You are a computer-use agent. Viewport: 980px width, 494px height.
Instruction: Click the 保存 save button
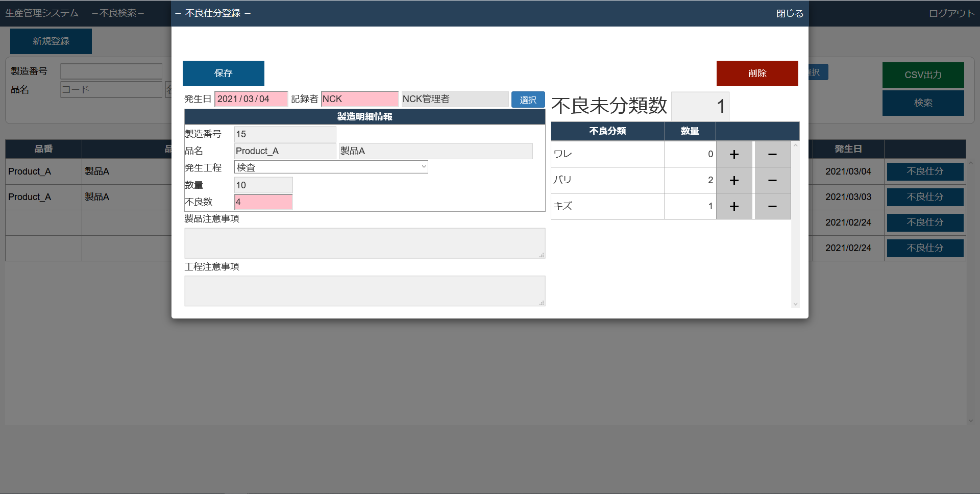click(224, 73)
